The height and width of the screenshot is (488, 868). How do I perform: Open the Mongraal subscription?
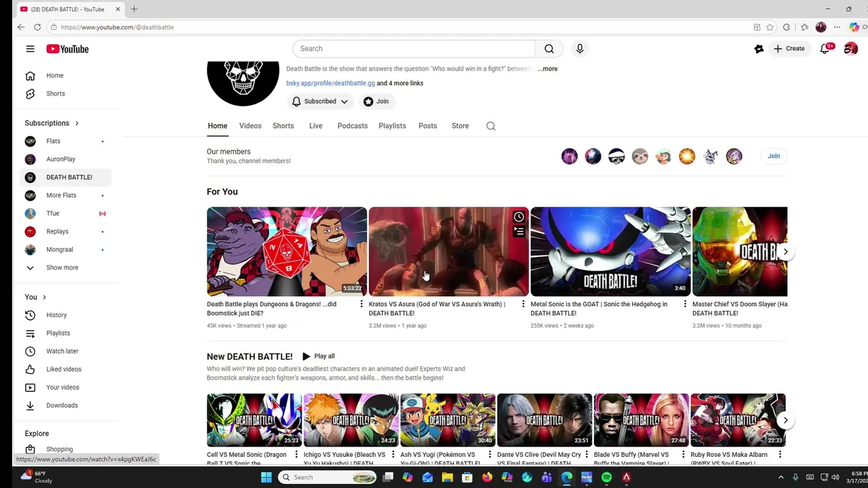click(x=66, y=249)
